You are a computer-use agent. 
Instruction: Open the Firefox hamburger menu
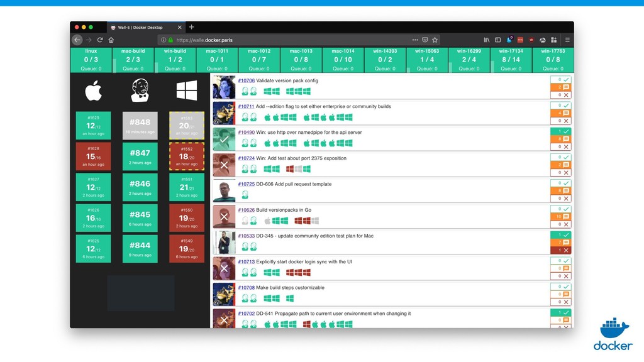pos(567,40)
